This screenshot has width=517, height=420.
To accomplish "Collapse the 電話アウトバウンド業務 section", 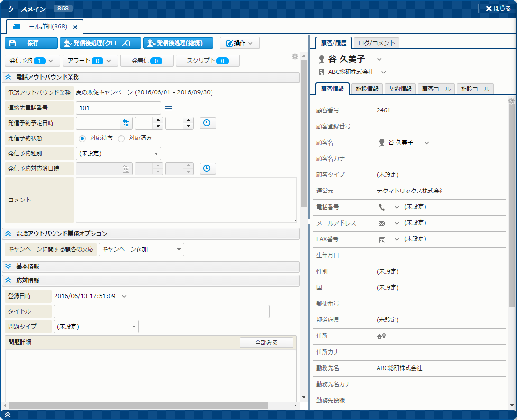I will (x=9, y=77).
